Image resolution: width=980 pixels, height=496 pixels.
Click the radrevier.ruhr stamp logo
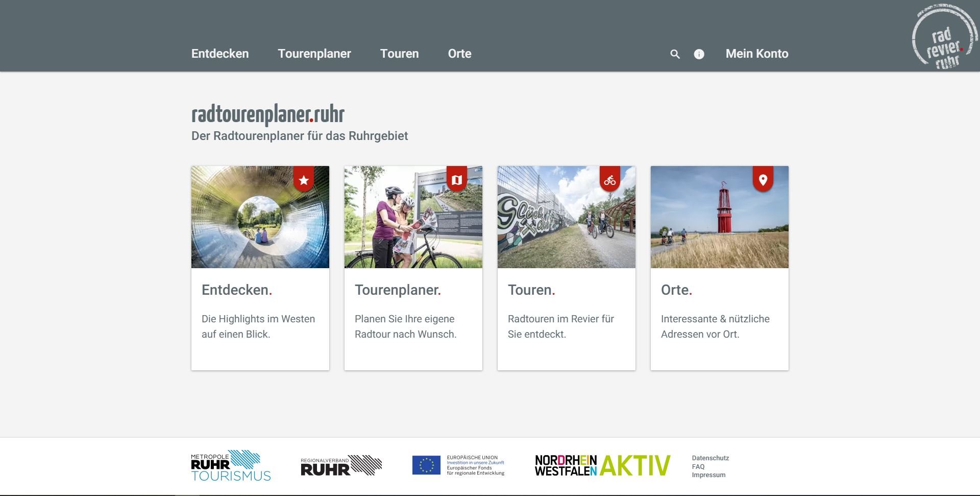(x=944, y=37)
